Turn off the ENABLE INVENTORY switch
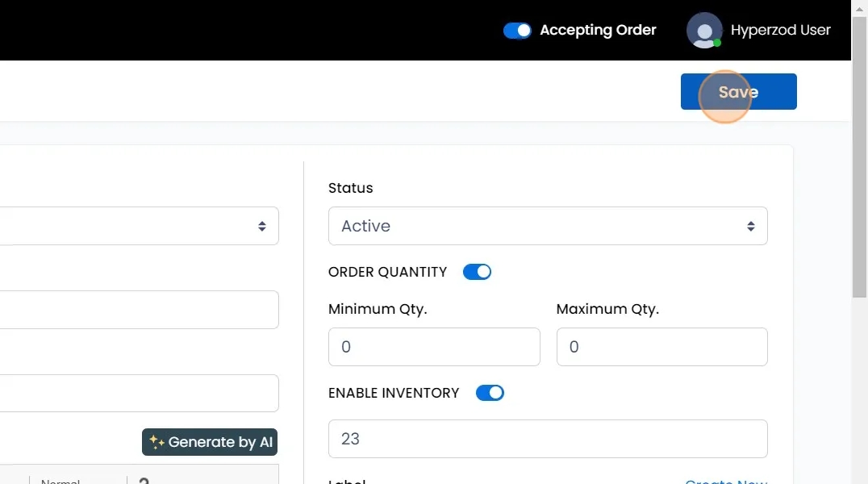This screenshot has height=484, width=868. coord(490,393)
